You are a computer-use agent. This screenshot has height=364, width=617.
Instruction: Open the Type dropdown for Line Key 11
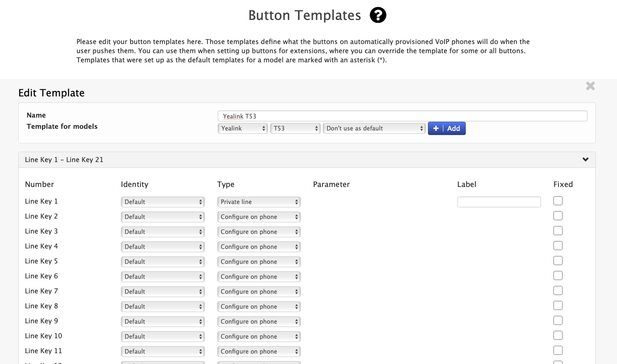click(x=258, y=351)
